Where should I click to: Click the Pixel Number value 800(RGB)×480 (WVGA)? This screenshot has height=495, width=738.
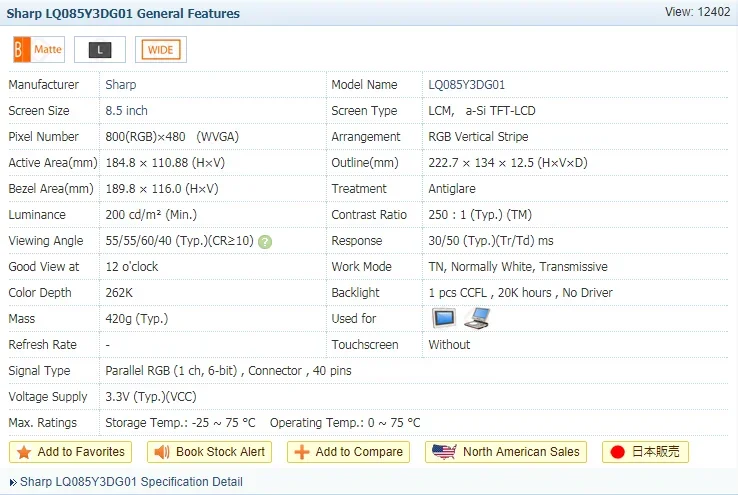pyautogui.click(x=172, y=136)
